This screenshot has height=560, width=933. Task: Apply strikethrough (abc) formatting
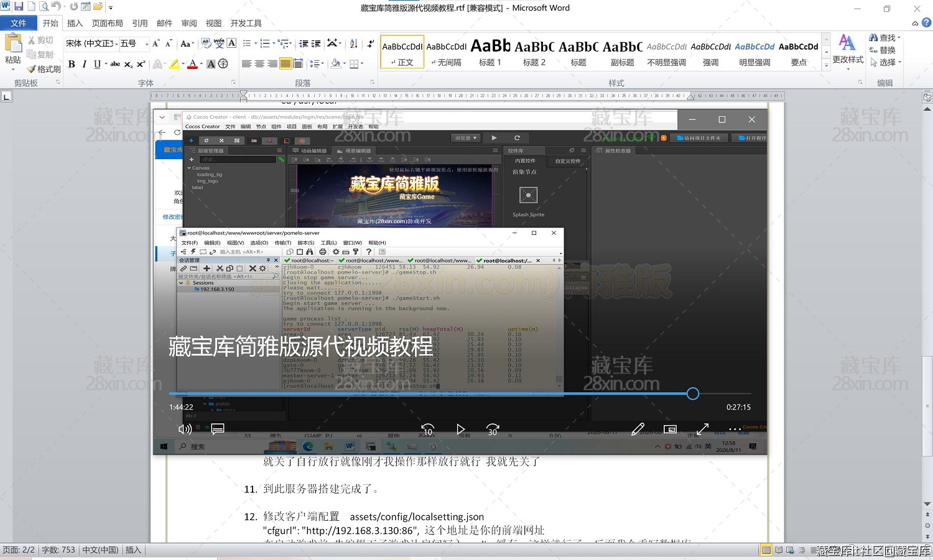(x=115, y=64)
